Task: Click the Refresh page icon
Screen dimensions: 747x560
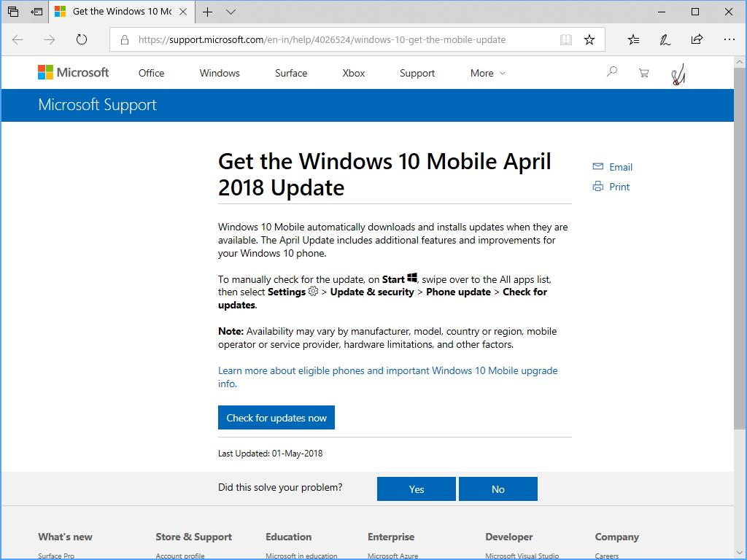Action: click(82, 39)
